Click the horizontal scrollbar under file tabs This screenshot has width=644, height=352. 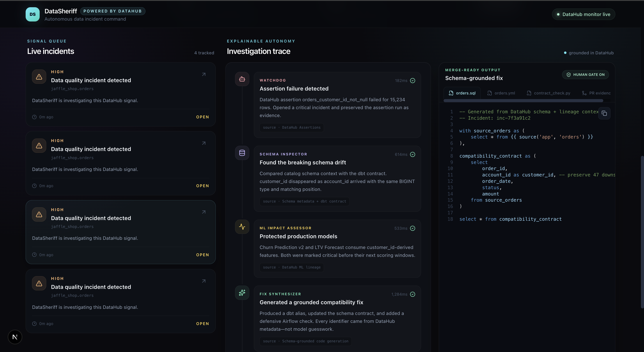point(523,101)
